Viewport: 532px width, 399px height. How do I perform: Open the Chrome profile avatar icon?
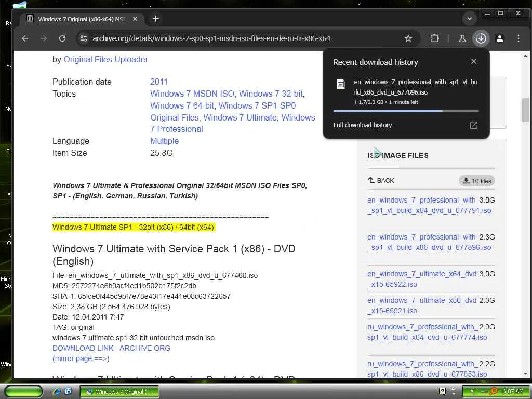[x=500, y=38]
